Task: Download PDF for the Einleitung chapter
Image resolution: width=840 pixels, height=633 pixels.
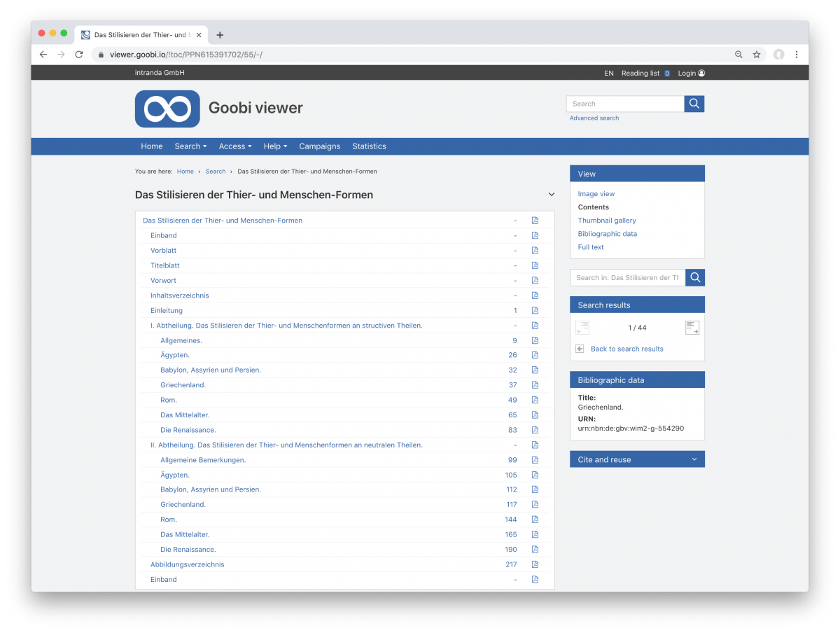Action: [x=535, y=310]
